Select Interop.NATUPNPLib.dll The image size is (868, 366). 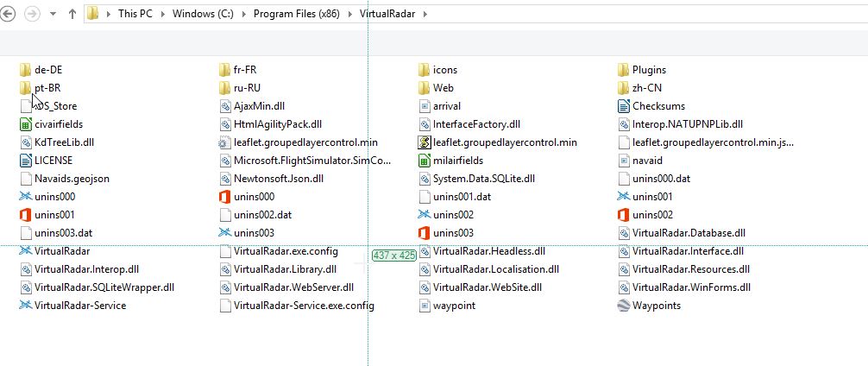click(681, 124)
